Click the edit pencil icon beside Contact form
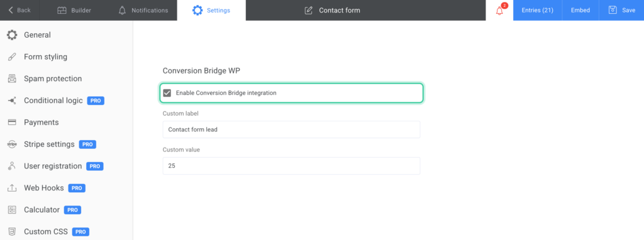 308,10
